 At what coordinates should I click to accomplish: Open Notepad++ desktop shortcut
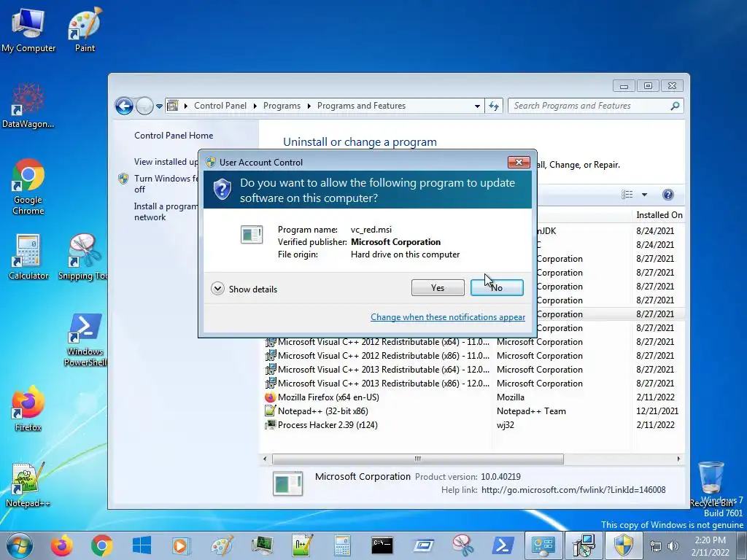coord(28,485)
